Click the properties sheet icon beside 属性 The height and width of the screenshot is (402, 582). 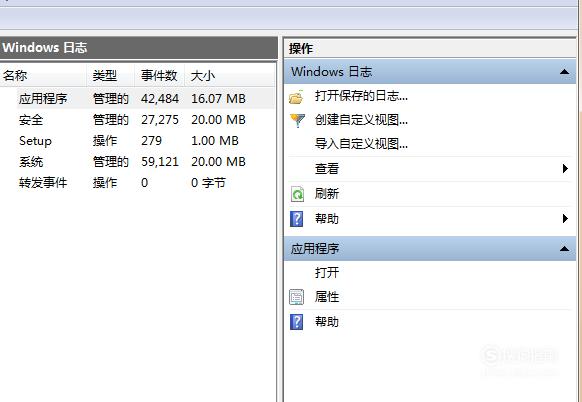tap(297, 297)
